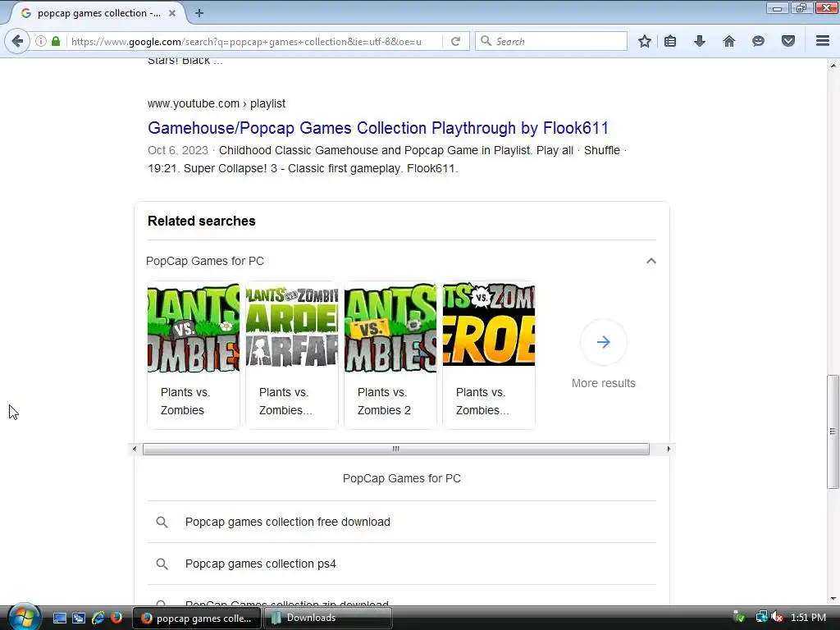Screen dimensions: 840x630
Task: Reload the page with refresh icon
Action: coord(456,41)
